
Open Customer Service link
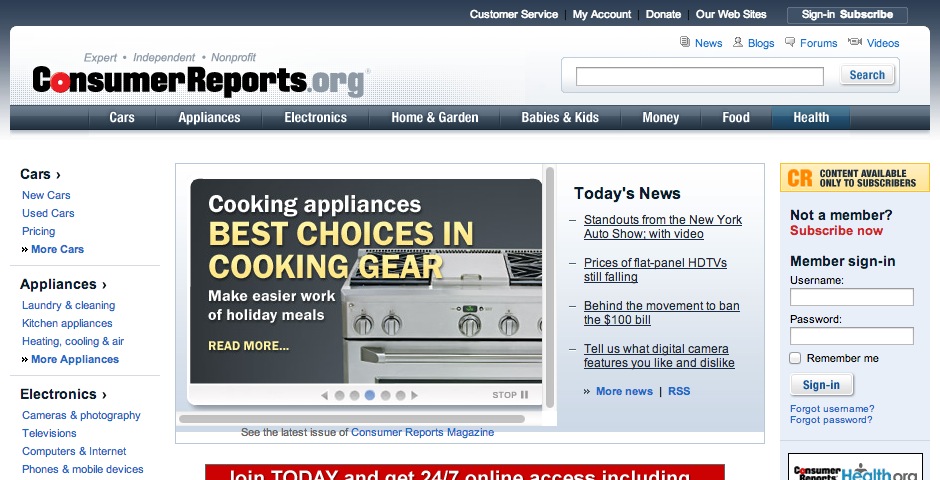[x=514, y=14]
